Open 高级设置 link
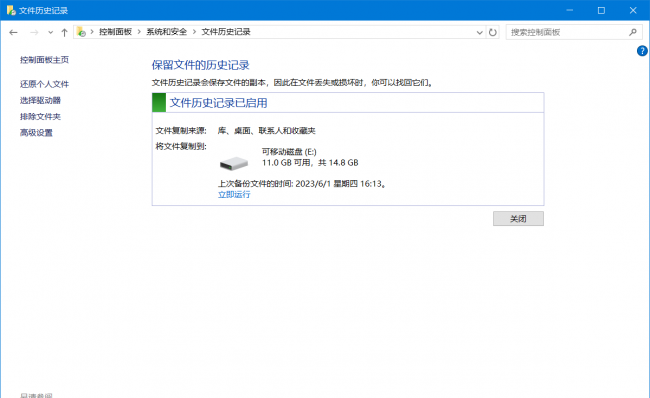Viewport: 650px width, 398px height. point(36,133)
